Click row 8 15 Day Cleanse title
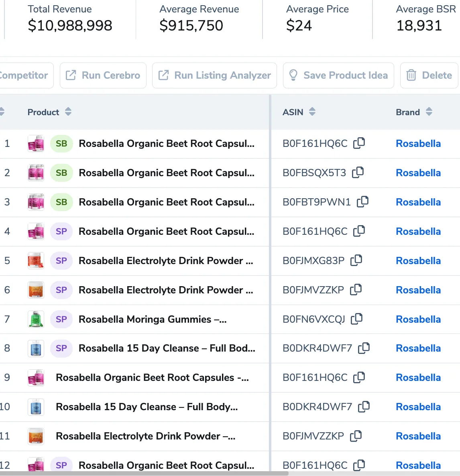The image size is (460, 476). (167, 348)
